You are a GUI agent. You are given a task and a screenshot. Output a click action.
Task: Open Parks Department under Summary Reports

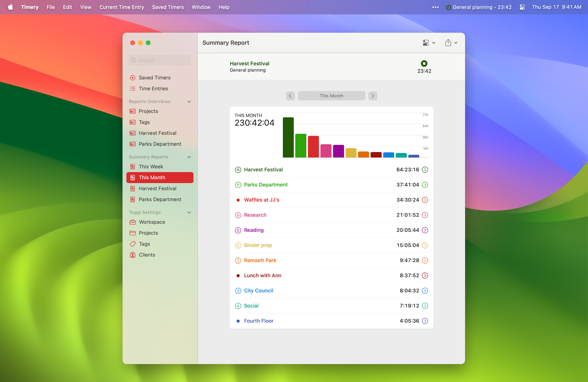pyautogui.click(x=160, y=199)
